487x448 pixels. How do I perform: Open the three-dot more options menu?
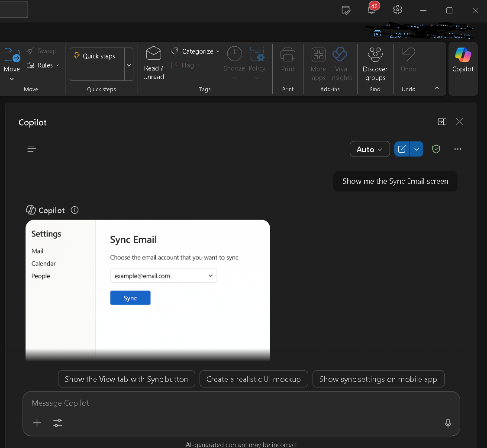pos(458,149)
